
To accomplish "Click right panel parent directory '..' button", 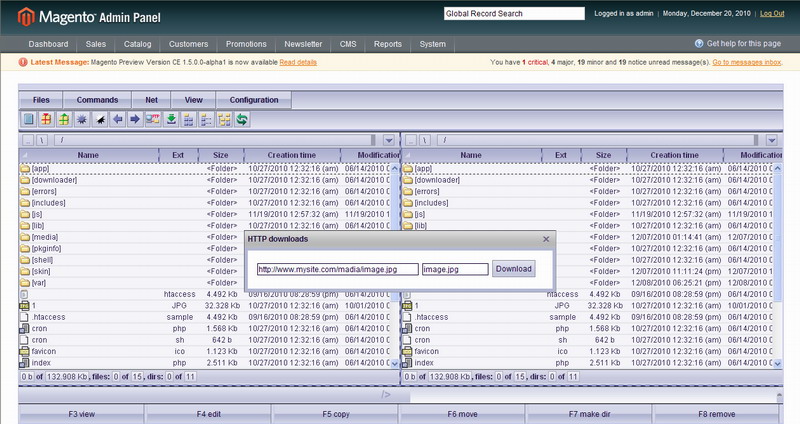I will (x=411, y=140).
